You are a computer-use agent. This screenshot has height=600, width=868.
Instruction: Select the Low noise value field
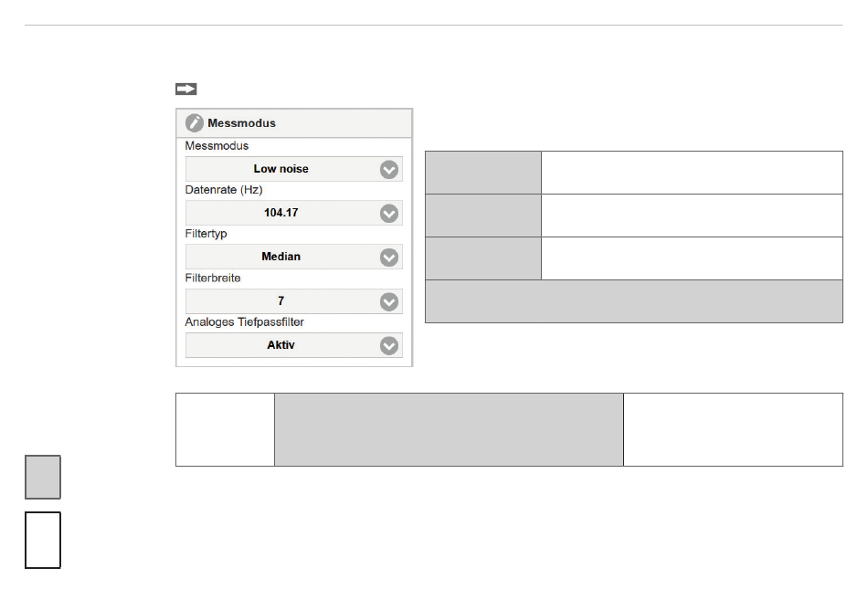point(294,169)
